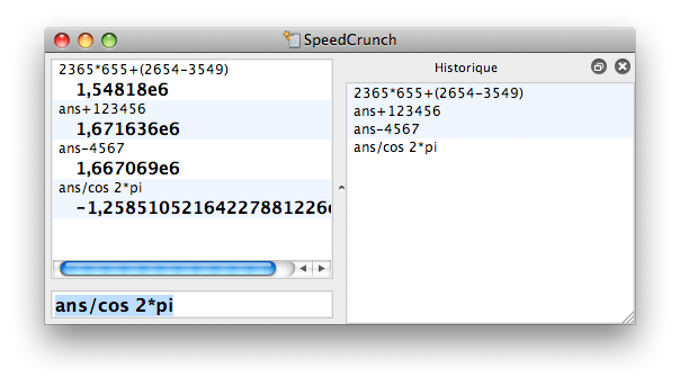Click the expression input field
680x386 pixels.
tap(192, 305)
